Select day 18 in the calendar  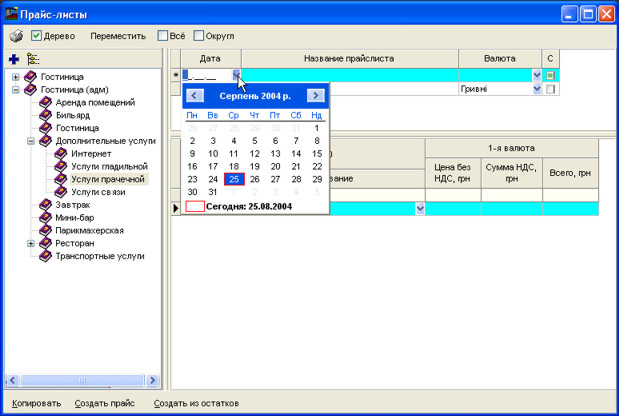(x=233, y=166)
